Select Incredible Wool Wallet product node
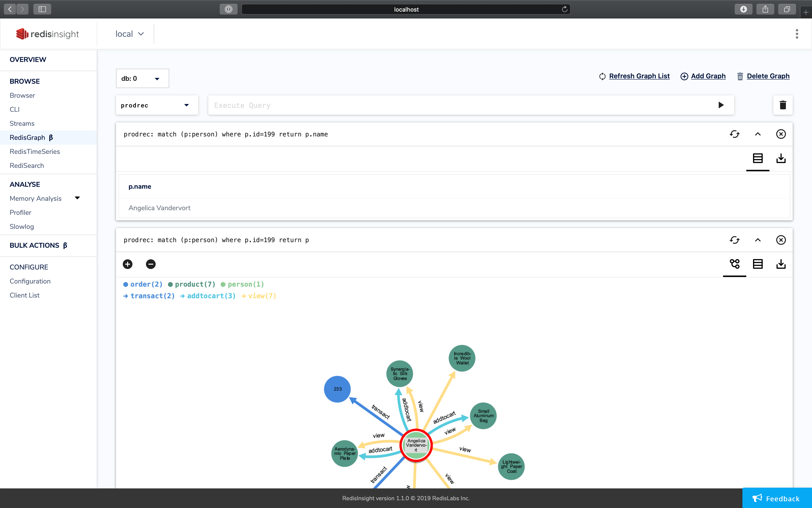 462,358
